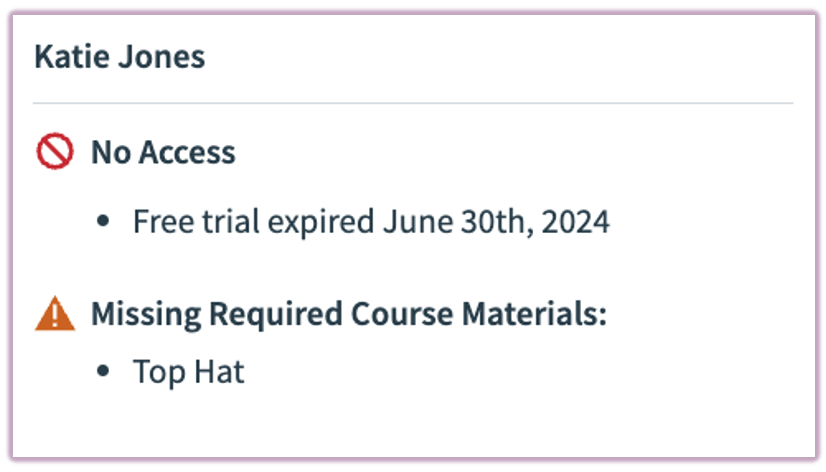Image resolution: width=826 pixels, height=472 pixels.
Task: Click the red No Access prohibition icon
Action: click(x=55, y=153)
